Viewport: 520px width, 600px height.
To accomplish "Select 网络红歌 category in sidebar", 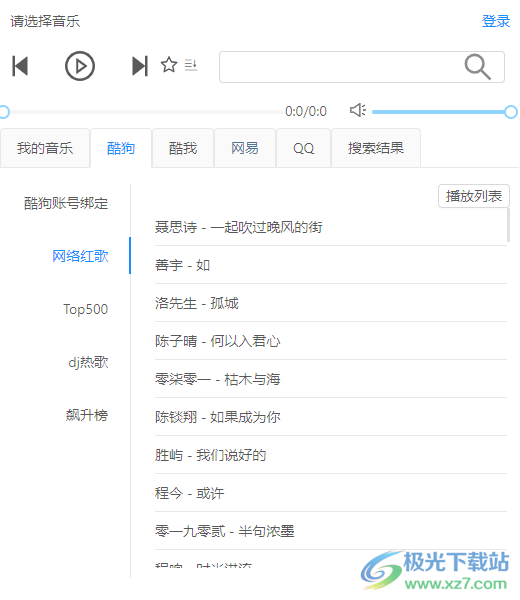I will point(80,256).
